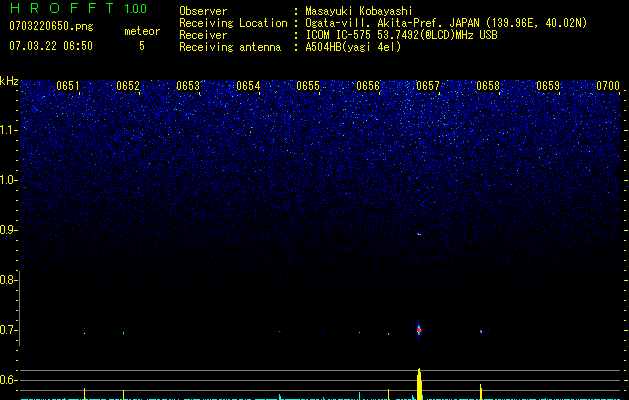Image resolution: width=629 pixels, height=400 pixels.
Task: Click the 0655 time marker
Action: (x=307, y=86)
